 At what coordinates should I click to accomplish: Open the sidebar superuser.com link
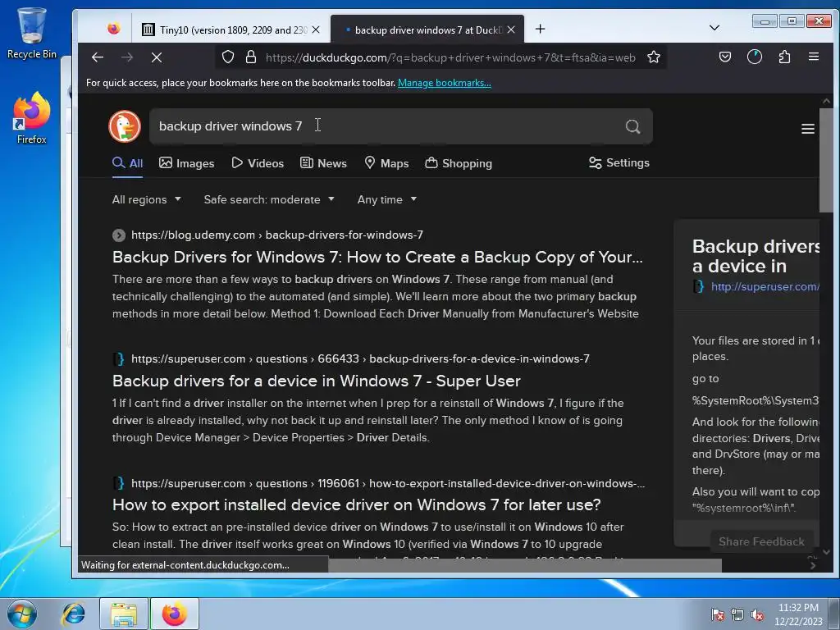(x=765, y=286)
